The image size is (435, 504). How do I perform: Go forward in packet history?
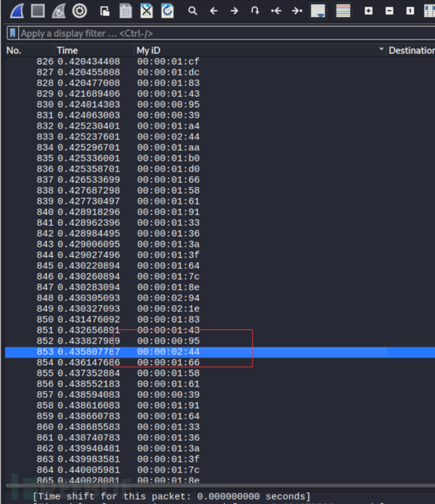pyautogui.click(x=235, y=11)
